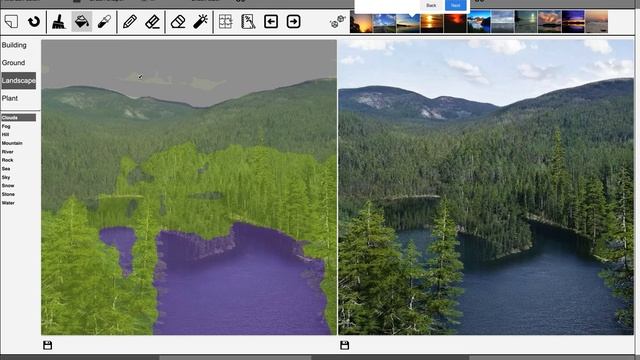Choose the red fiery sunset style thumbnail
The height and width of the screenshot is (360, 640).
(x=455, y=22)
